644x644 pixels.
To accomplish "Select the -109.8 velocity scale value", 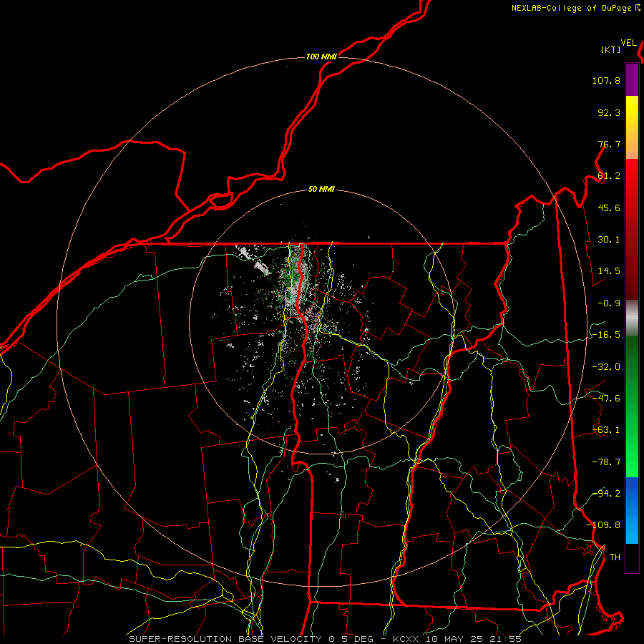I will [x=603, y=525].
